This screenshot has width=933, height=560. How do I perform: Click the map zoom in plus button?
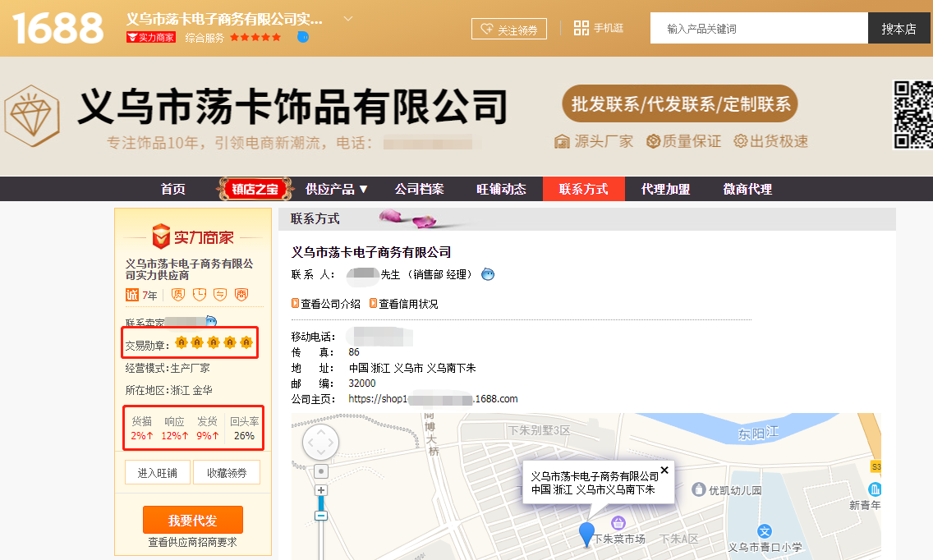(x=321, y=490)
